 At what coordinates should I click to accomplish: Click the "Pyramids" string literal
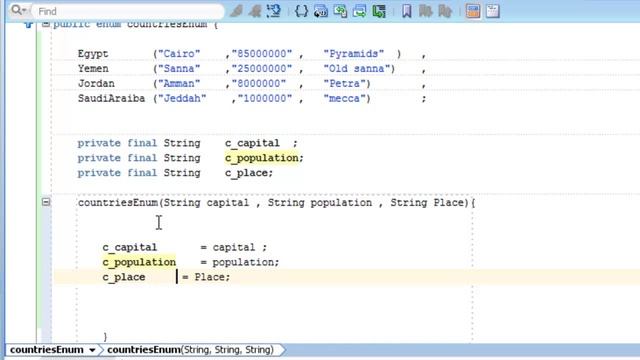tap(353, 54)
